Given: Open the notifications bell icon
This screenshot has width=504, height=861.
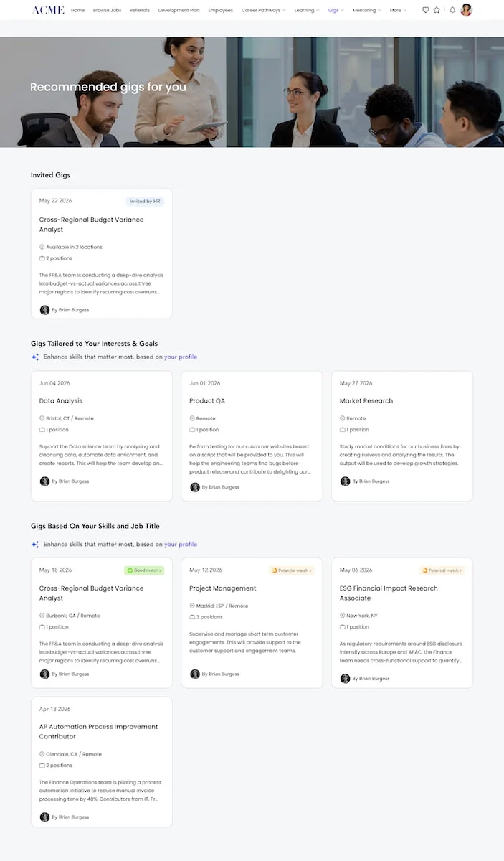Looking at the screenshot, I should tap(452, 10).
